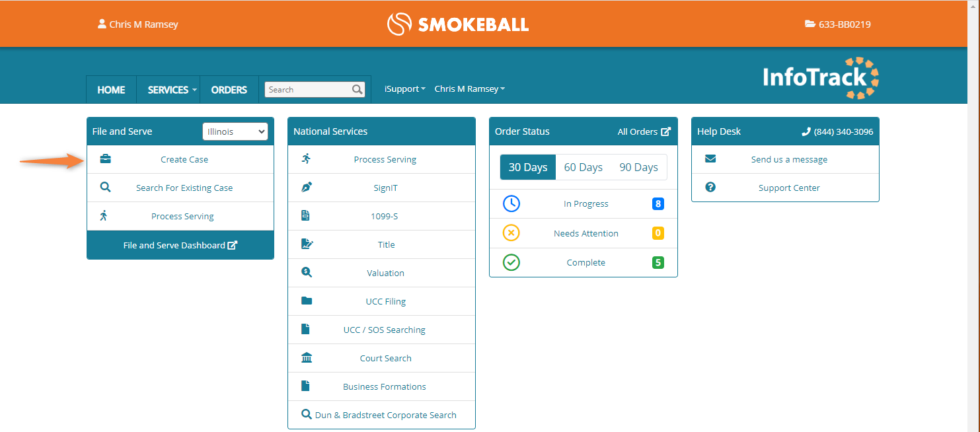Viewport: 980px width, 432px height.
Task: Click the external link icon on File and Serve Dashboard
Action: coord(233,245)
